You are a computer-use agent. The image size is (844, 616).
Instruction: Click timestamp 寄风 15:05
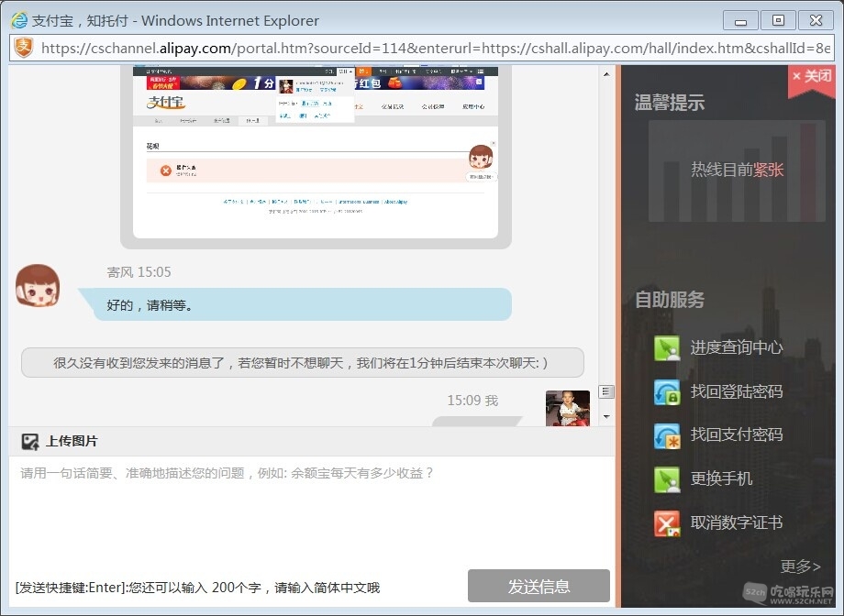pos(139,272)
